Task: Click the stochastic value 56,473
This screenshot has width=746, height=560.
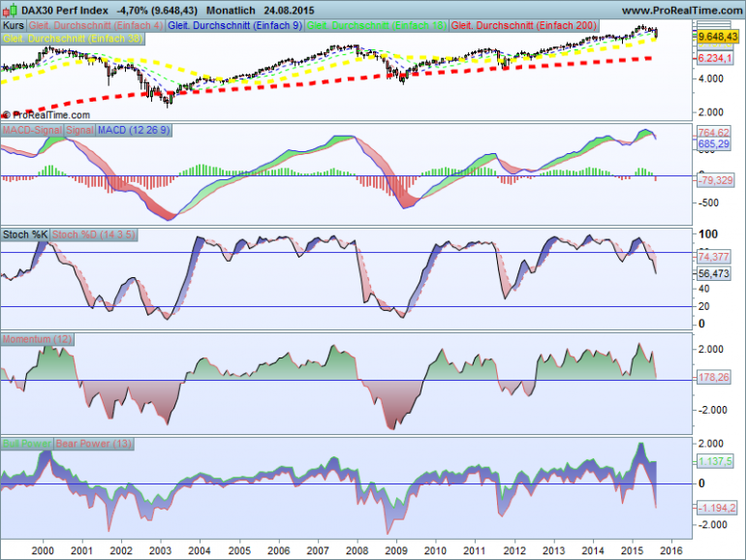Action: coord(714,273)
